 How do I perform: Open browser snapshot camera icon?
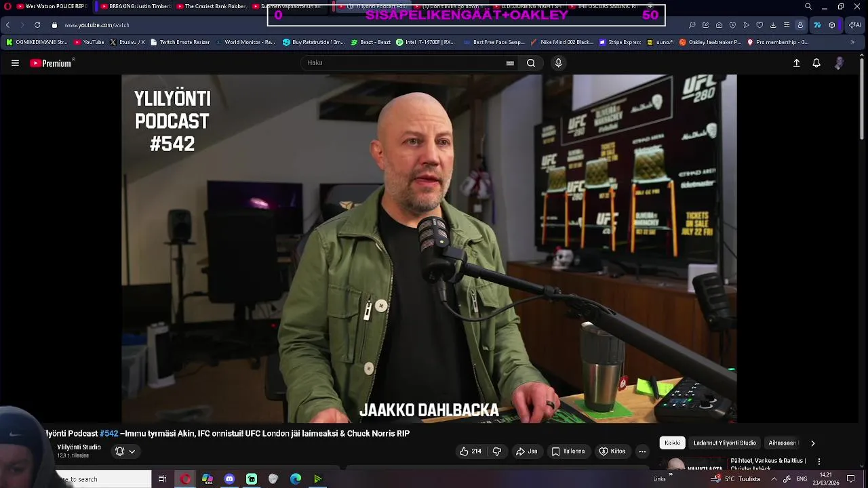719,25
